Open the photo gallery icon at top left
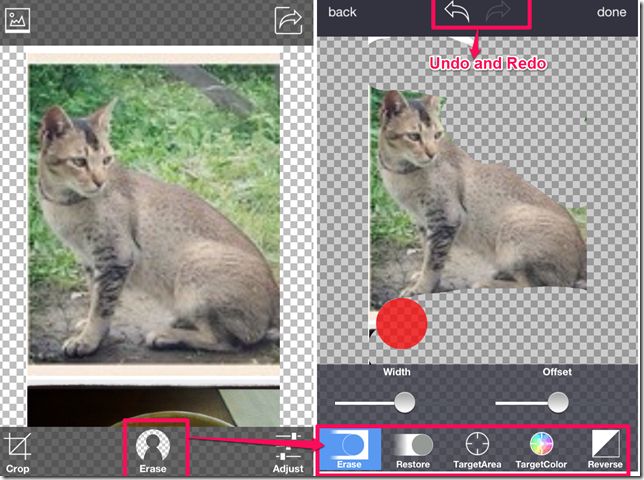 pos(18,19)
